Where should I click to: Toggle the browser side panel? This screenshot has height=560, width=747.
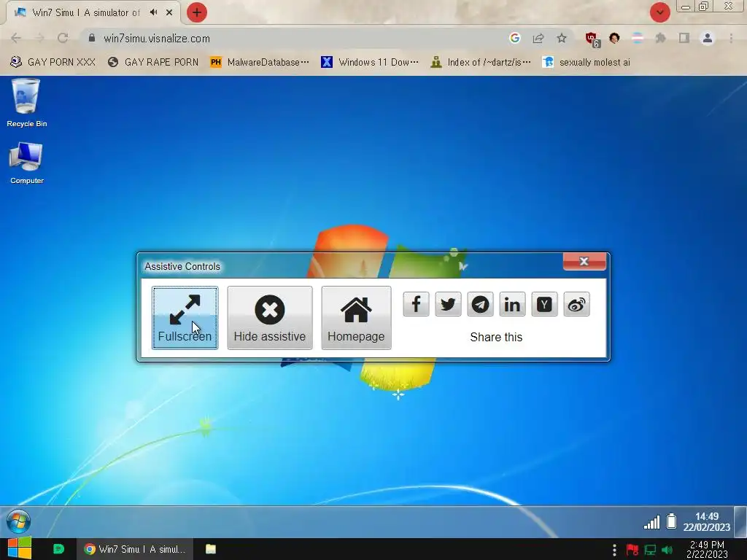tap(684, 38)
